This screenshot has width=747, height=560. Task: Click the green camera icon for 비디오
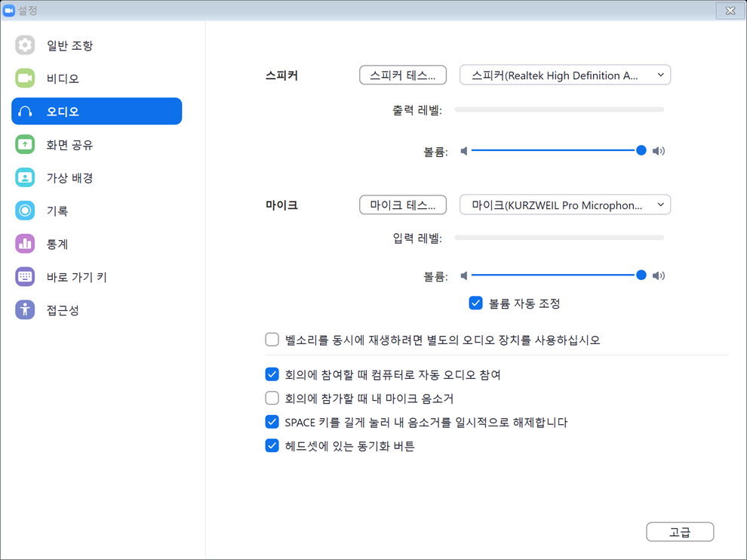coord(25,78)
